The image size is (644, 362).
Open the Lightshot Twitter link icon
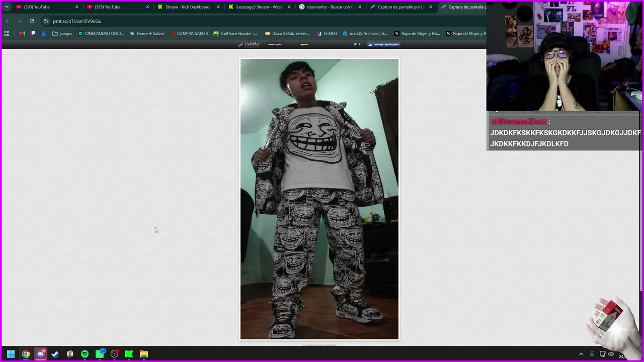(x=355, y=44)
